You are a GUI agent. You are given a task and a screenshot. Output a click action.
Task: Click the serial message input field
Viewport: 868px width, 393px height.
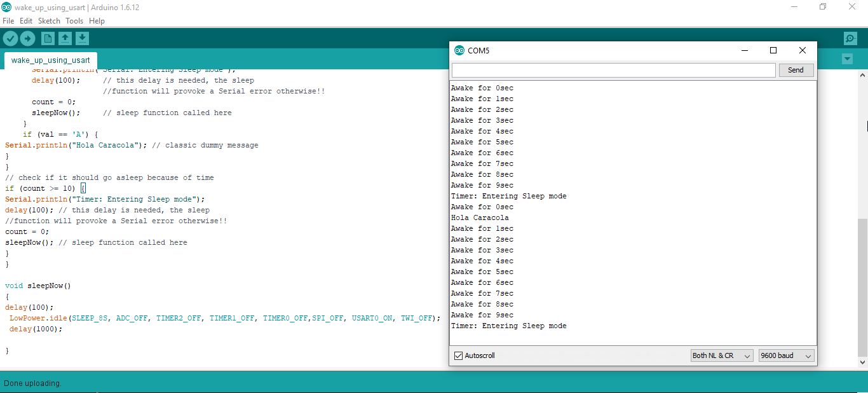pos(613,70)
